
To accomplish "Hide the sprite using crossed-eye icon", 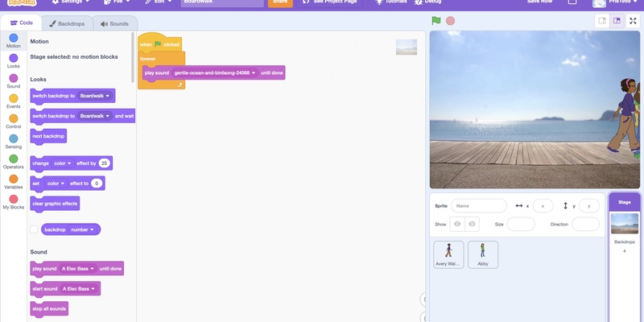I will pos(473,224).
